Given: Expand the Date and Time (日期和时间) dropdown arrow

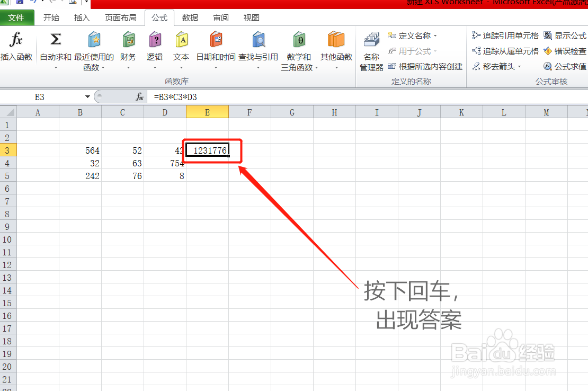Looking at the screenshot, I should click(x=216, y=68).
